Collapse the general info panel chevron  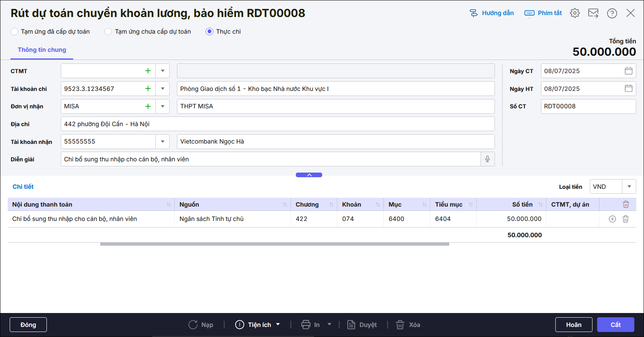[309, 175]
